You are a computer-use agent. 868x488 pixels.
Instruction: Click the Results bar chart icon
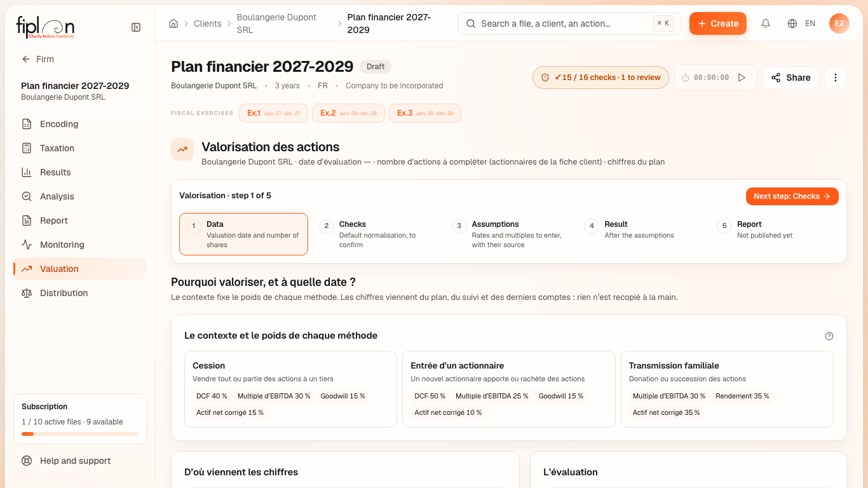[27, 172]
